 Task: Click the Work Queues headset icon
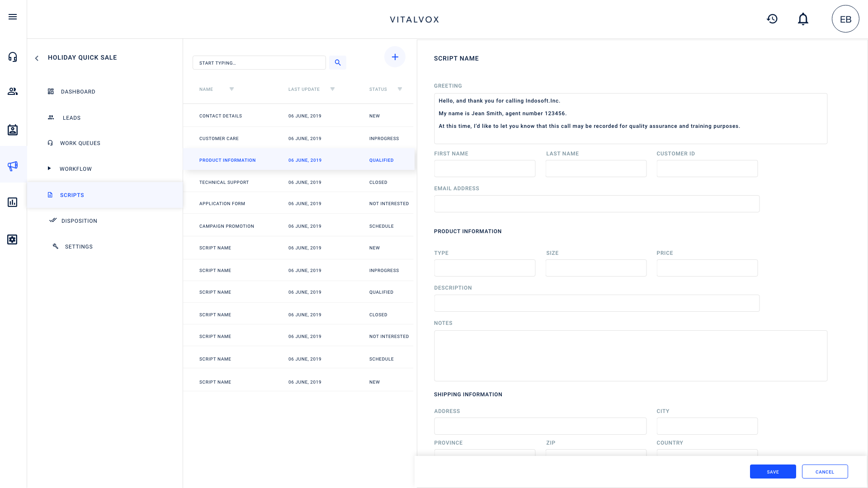point(50,143)
